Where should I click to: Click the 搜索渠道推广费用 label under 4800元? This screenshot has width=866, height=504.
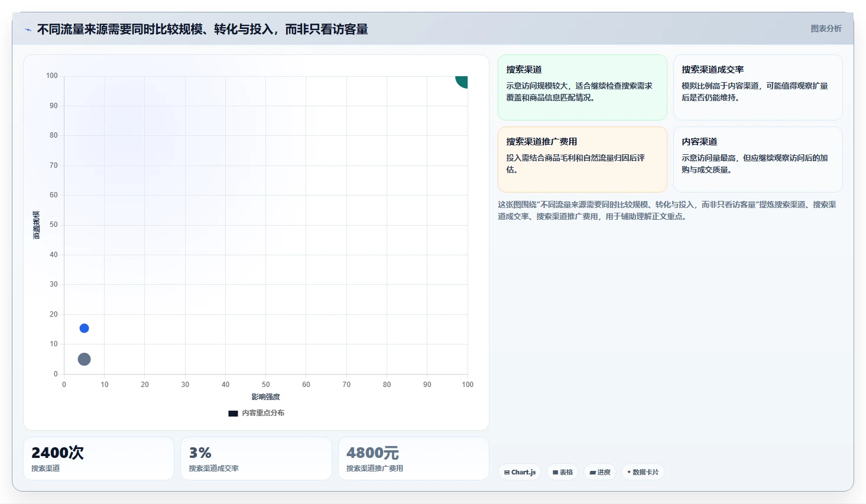coord(375,469)
